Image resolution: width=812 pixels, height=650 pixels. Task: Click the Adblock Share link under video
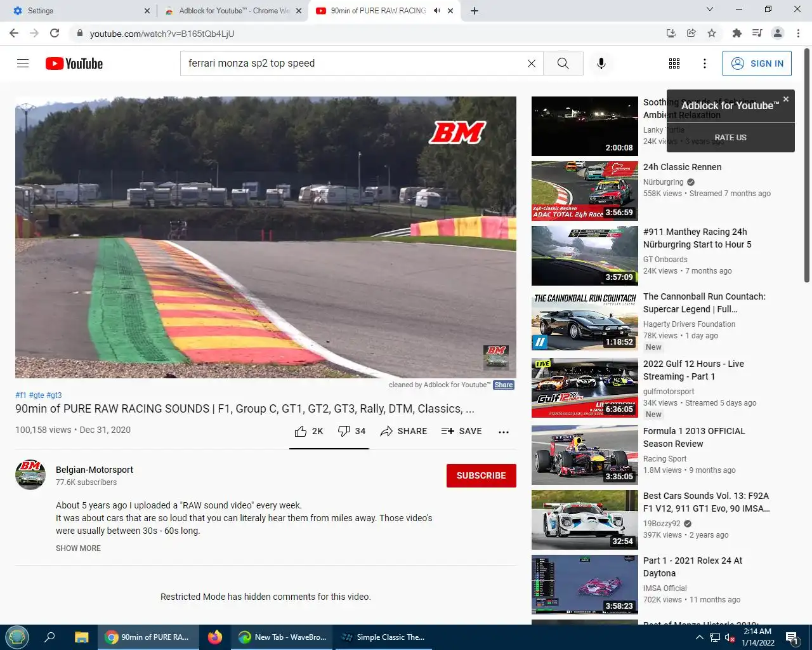click(504, 385)
